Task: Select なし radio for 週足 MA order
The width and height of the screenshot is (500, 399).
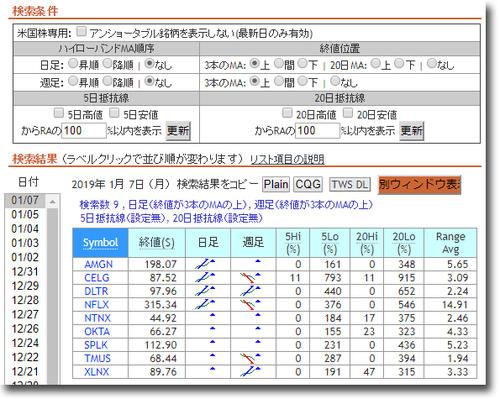Action: point(150,81)
